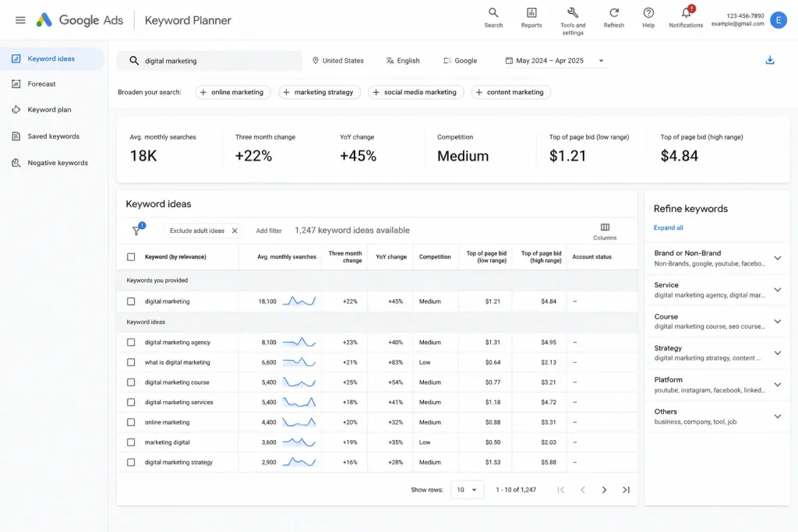
Task: Download keyword ideas with download icon
Action: coord(769,60)
